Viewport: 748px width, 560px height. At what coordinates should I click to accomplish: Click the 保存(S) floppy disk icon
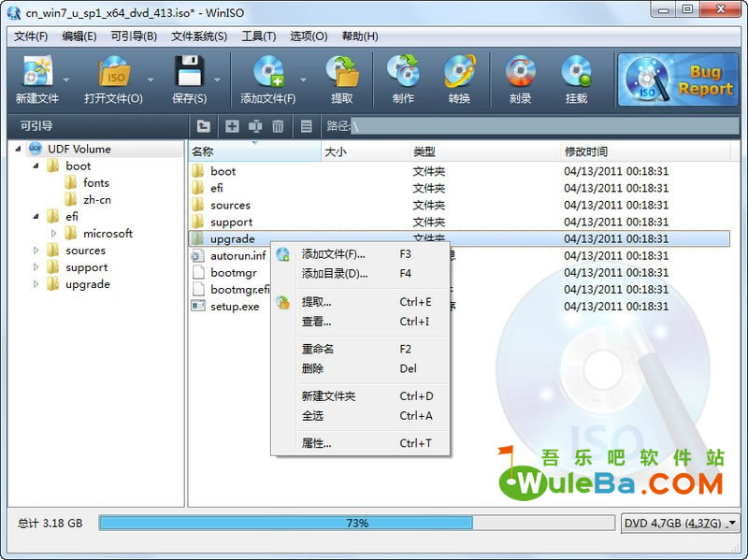[x=190, y=72]
